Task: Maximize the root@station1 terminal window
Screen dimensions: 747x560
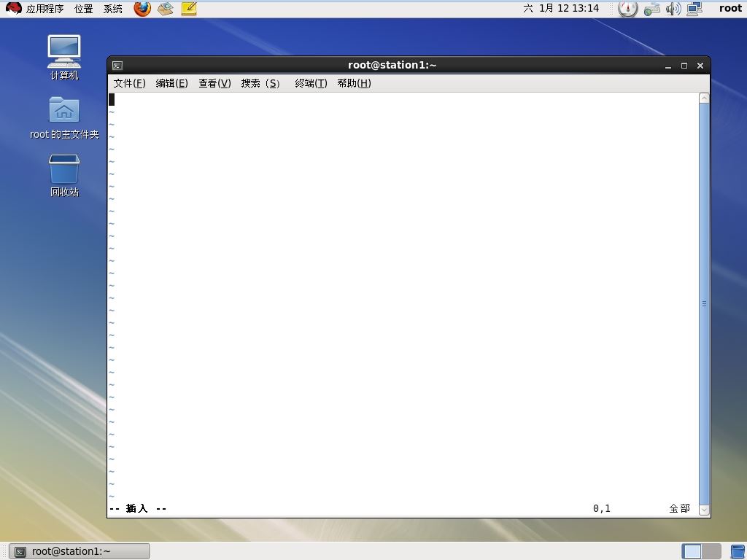Action: [x=684, y=66]
